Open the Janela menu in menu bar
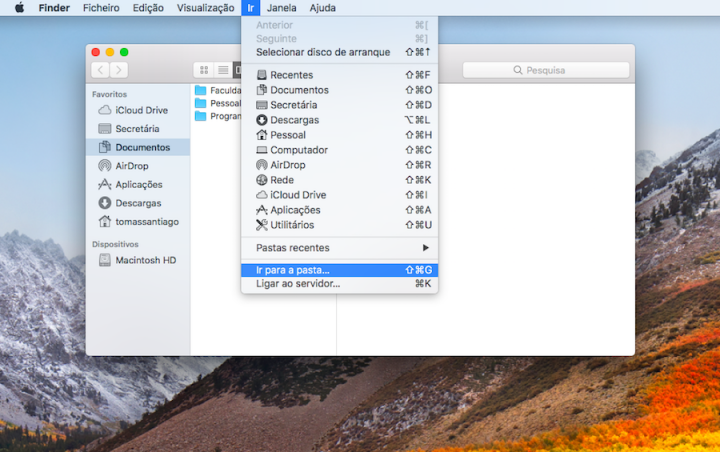Screen dimensions: 720x452 tap(282, 8)
